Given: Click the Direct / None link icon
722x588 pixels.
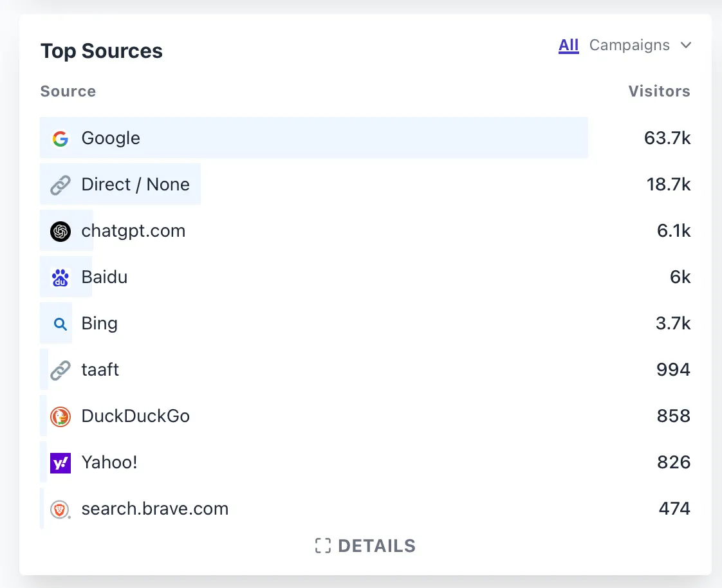Looking at the screenshot, I should [x=60, y=185].
